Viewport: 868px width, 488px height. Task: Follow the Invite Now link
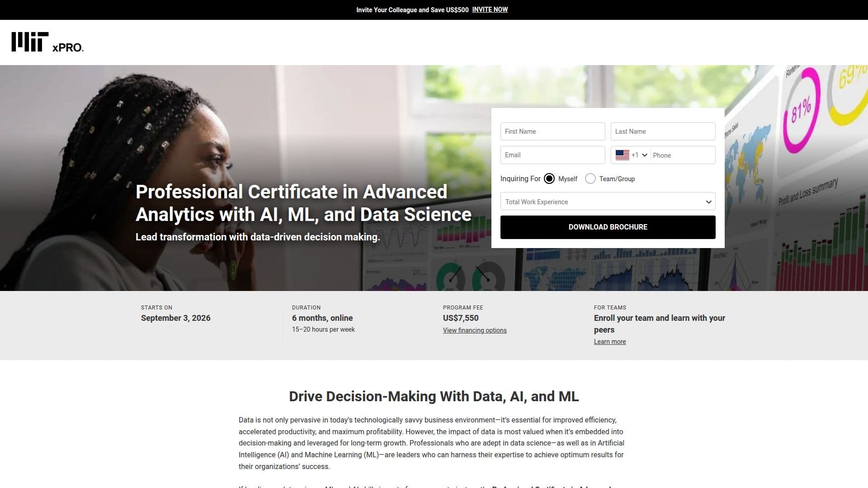pyautogui.click(x=490, y=9)
